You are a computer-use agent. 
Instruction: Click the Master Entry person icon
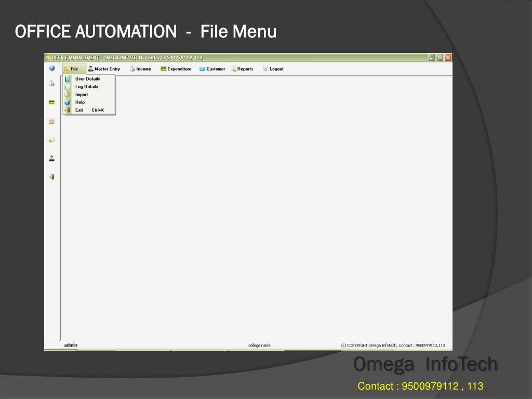pyautogui.click(x=90, y=69)
